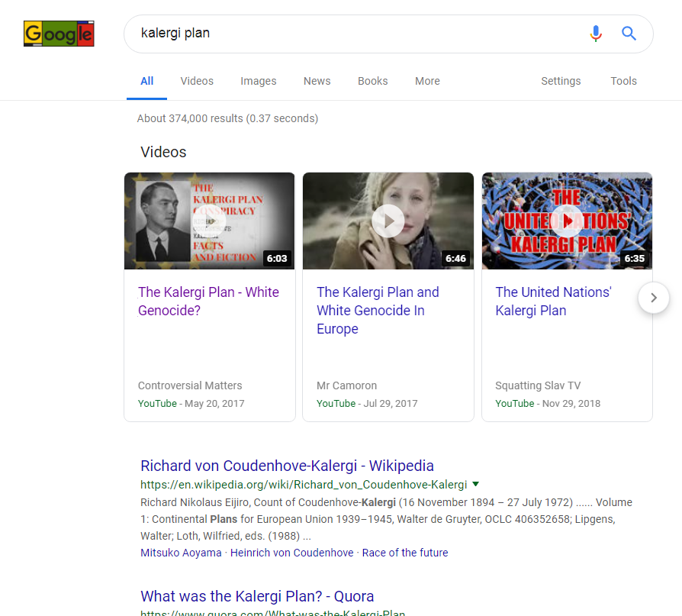The width and height of the screenshot is (682, 616).
Task: Open the More search categories menu
Action: pyautogui.click(x=427, y=81)
